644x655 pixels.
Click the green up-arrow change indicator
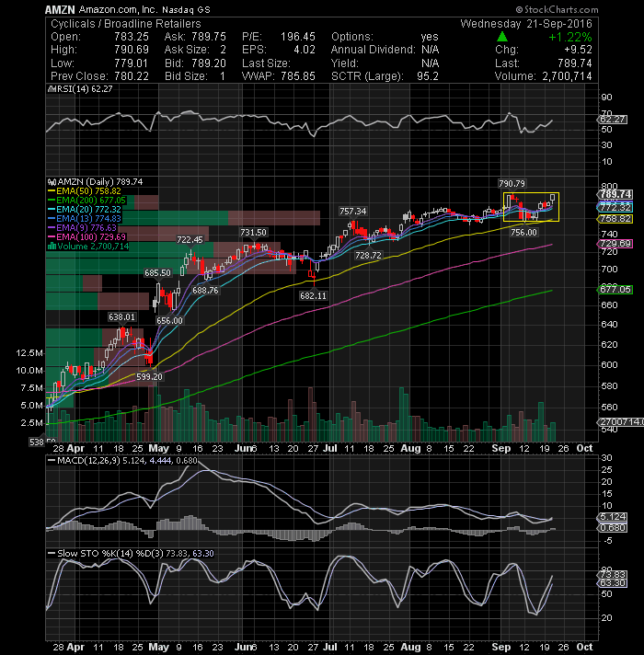502,37
